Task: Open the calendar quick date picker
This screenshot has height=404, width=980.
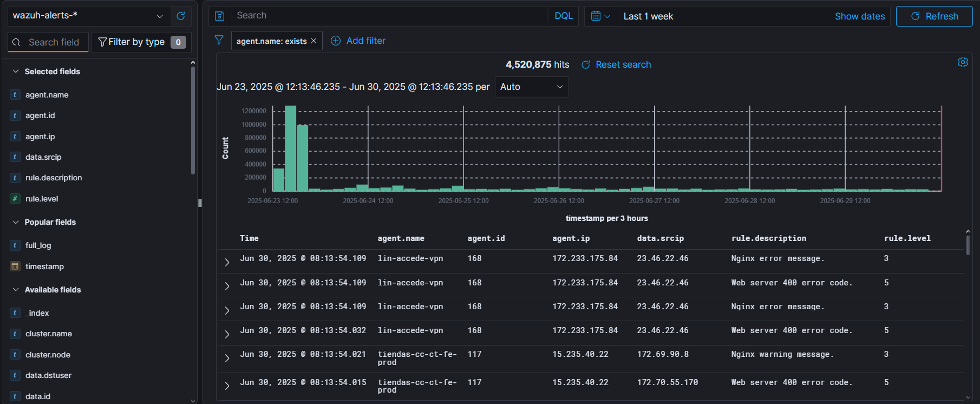Action: 600,16
